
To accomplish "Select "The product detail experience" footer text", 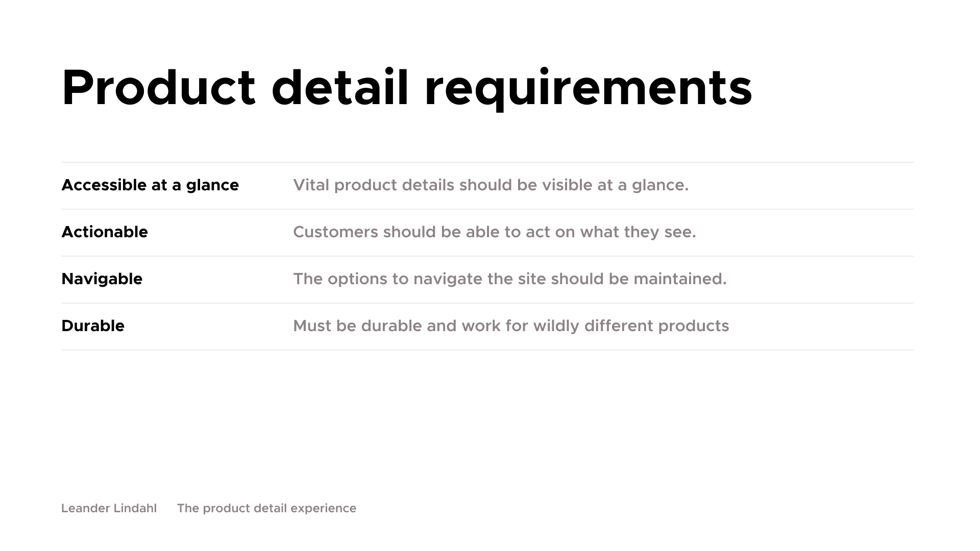I will point(266,508).
